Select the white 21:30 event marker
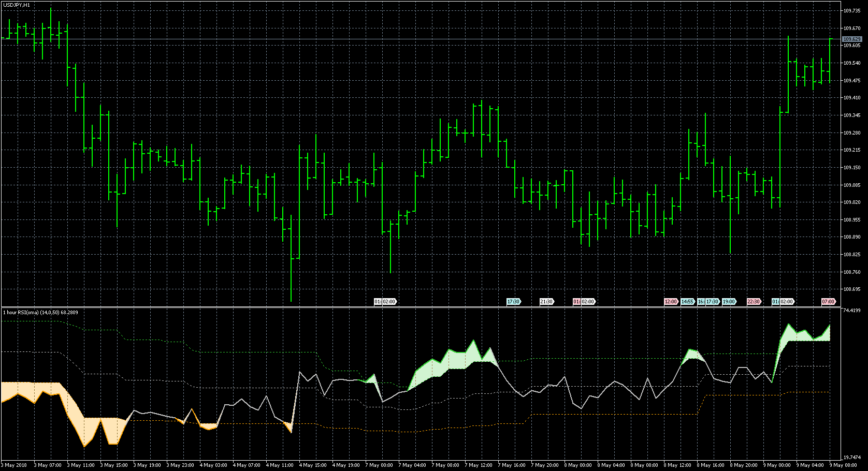The image size is (868, 471). tap(546, 302)
